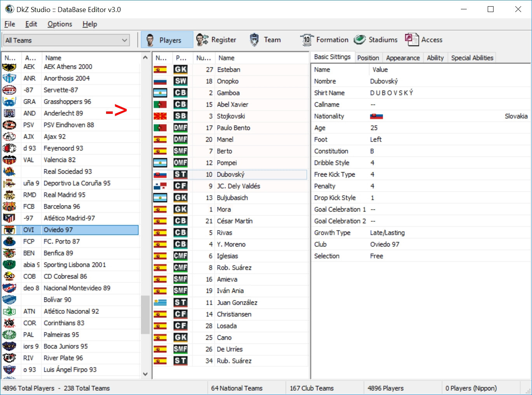This screenshot has width=532, height=395.
Task: Switch to the Appearance tab
Action: coord(403,58)
